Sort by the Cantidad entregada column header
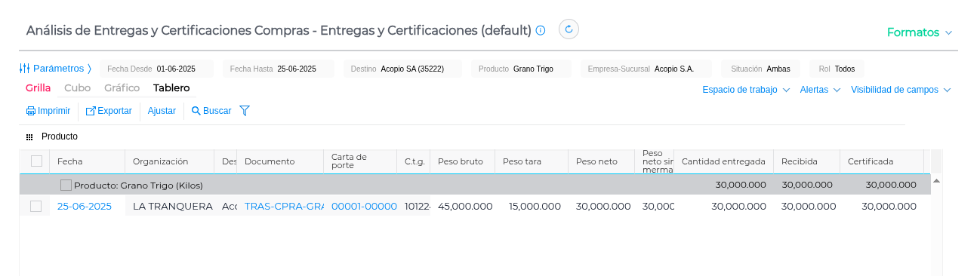Screen dimensions: 980x276 pos(723,161)
